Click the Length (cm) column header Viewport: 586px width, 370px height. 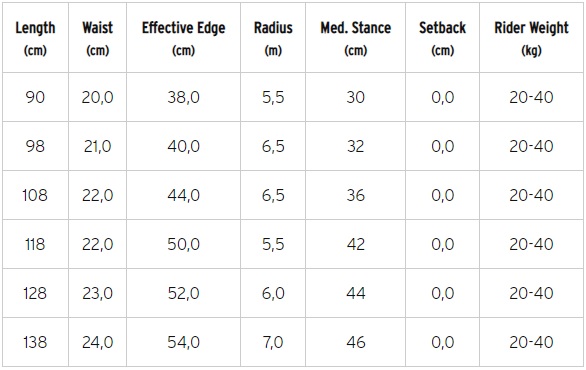click(35, 38)
